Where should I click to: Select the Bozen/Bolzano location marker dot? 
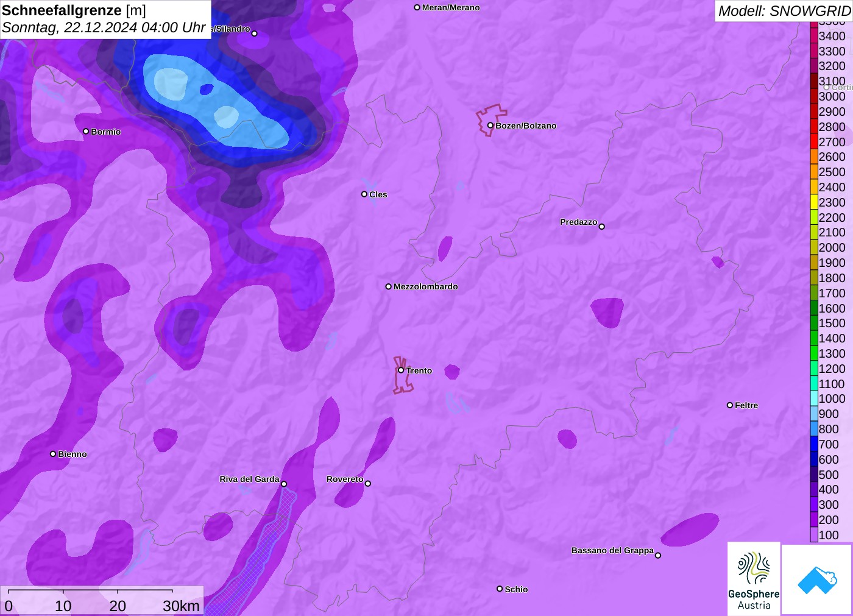point(490,126)
